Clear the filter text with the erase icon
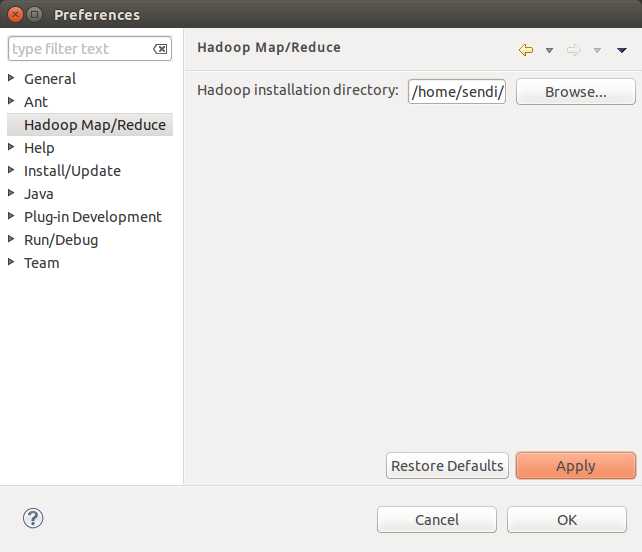The image size is (642, 552). [160, 49]
